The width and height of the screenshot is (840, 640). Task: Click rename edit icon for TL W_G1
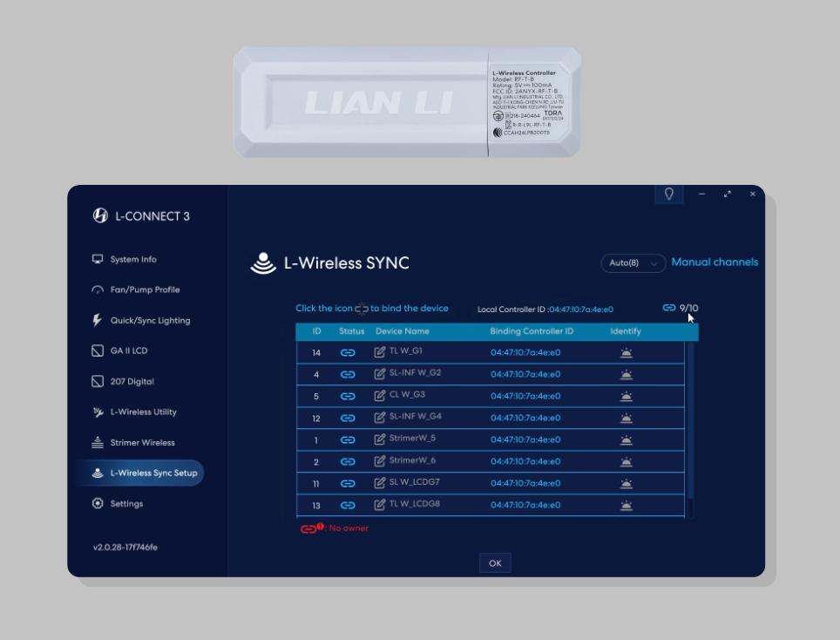point(380,352)
